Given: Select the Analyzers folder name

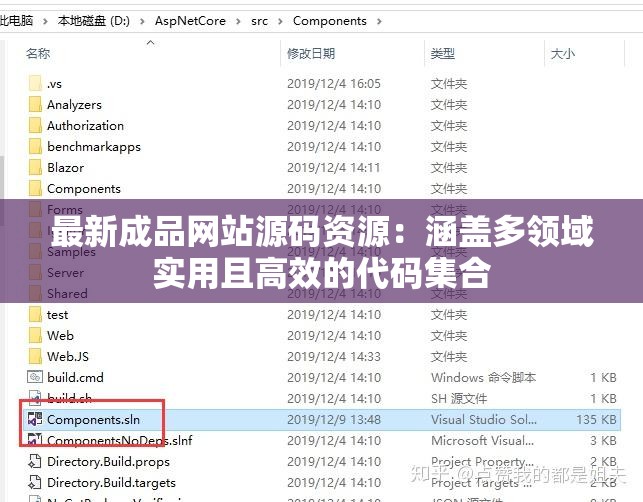Looking at the screenshot, I should pyautogui.click(x=74, y=105).
